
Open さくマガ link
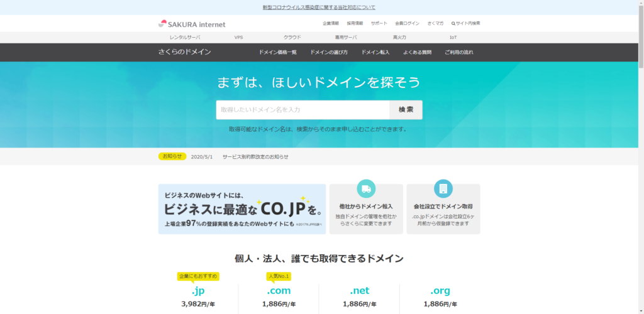(435, 23)
